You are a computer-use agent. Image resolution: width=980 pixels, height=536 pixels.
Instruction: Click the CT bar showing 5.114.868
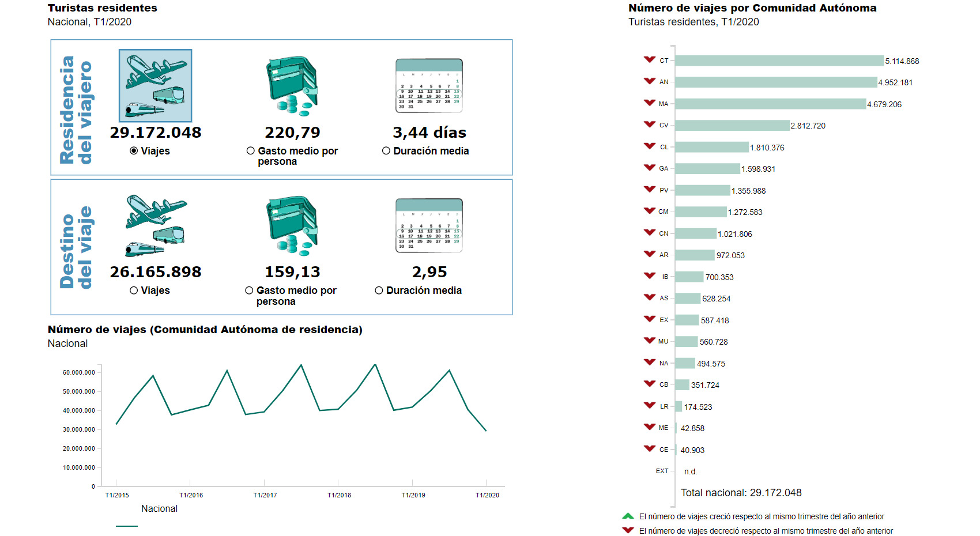(779, 61)
